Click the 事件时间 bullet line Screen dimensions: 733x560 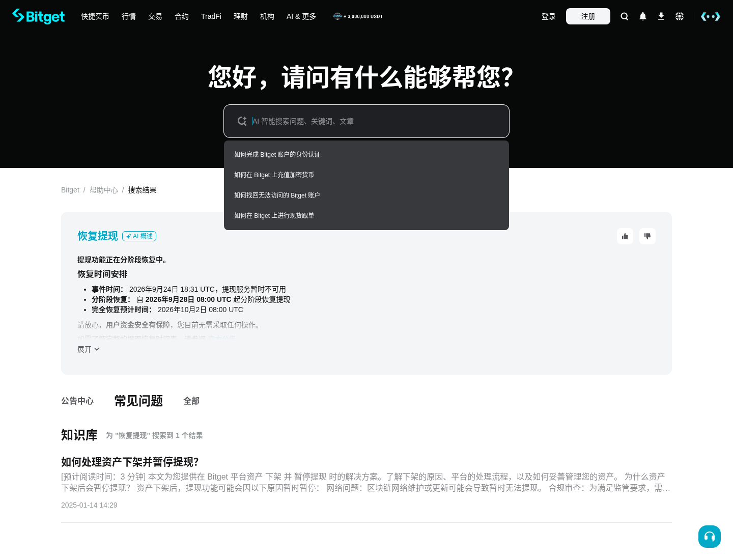[189, 289]
